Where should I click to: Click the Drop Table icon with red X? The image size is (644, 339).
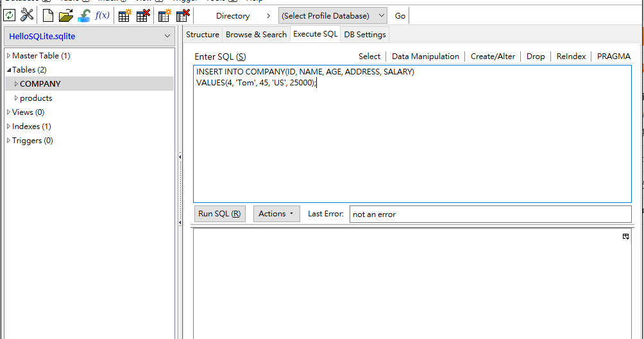[x=143, y=15]
